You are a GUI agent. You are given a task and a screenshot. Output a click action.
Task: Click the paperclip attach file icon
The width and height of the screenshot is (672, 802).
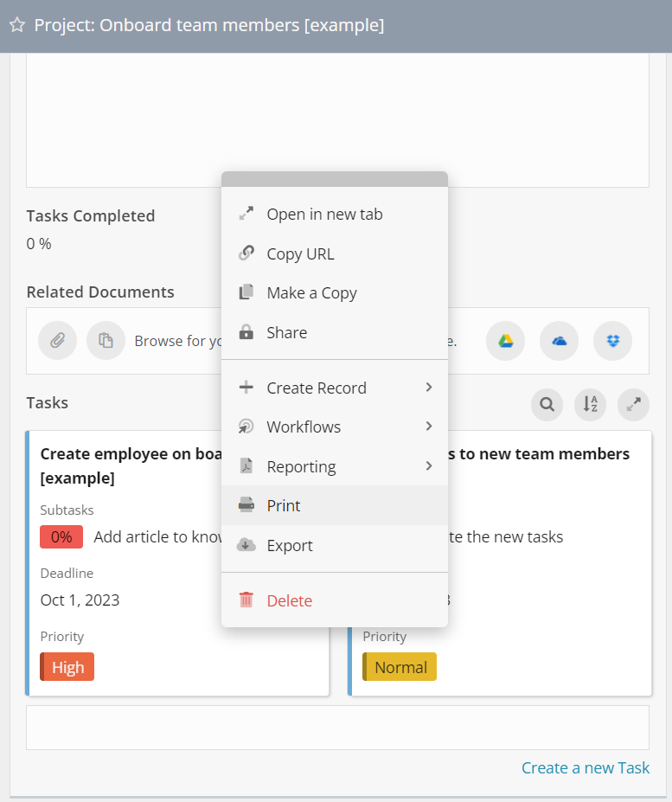[57, 341]
